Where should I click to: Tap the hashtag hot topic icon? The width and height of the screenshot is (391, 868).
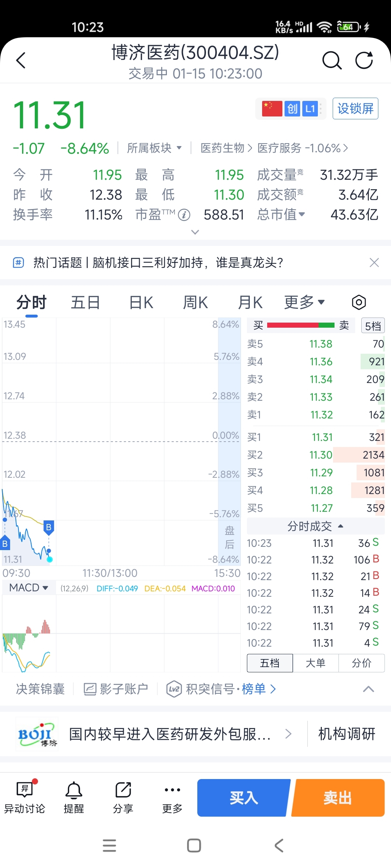tap(18, 262)
